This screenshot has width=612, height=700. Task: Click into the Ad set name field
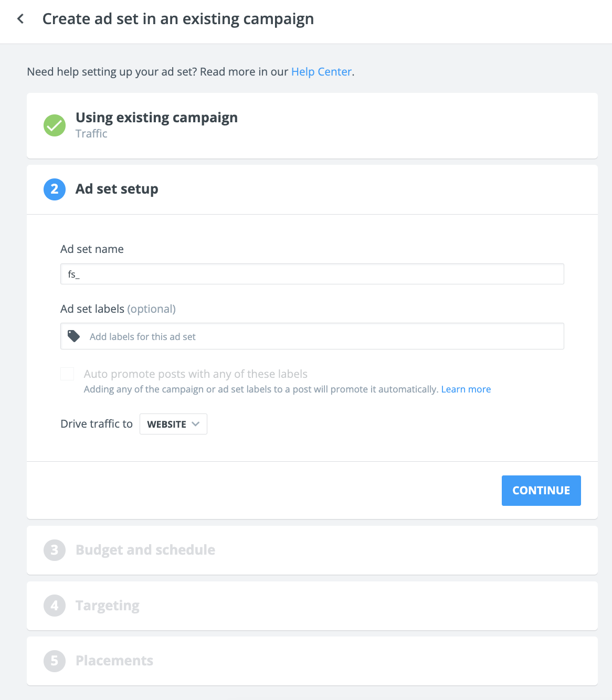[312, 274]
